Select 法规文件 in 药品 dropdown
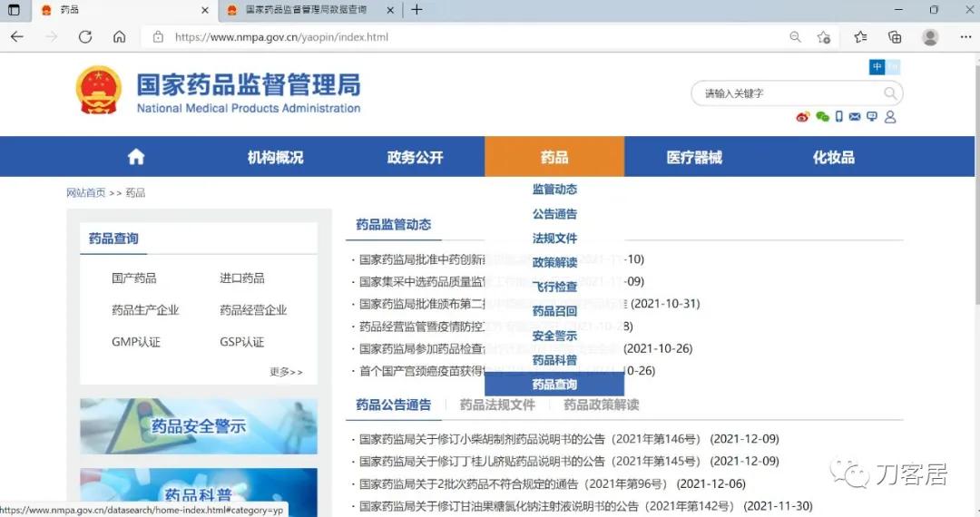Screen dimensions: 980x517 554,238
